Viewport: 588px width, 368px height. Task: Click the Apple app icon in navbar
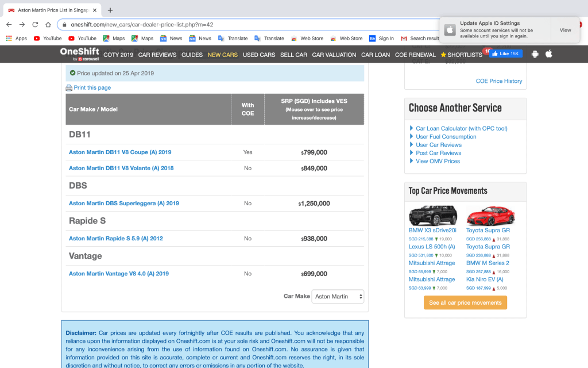click(x=548, y=54)
